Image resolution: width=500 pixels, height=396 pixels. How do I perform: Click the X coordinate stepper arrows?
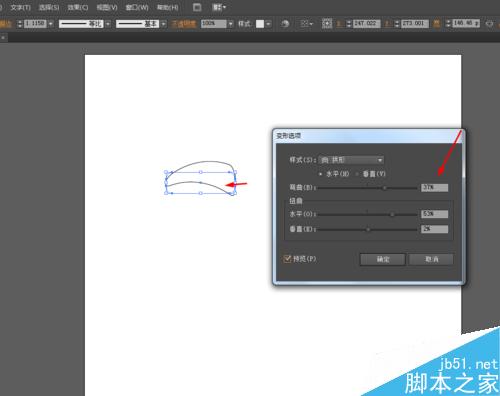pos(349,24)
